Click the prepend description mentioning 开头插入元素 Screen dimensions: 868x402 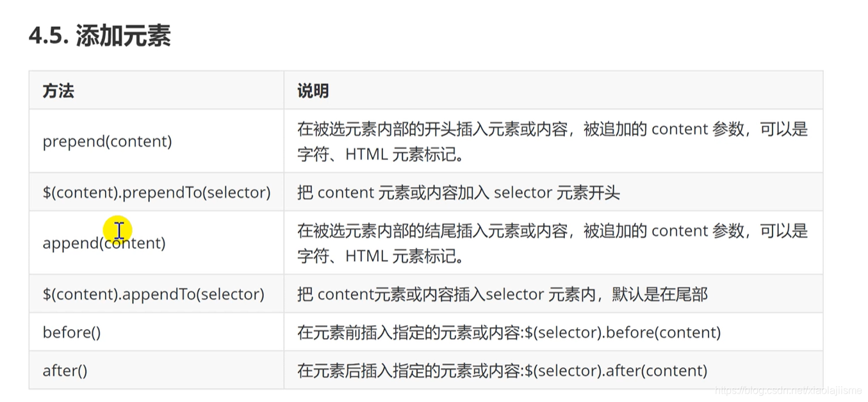pyautogui.click(x=552, y=141)
